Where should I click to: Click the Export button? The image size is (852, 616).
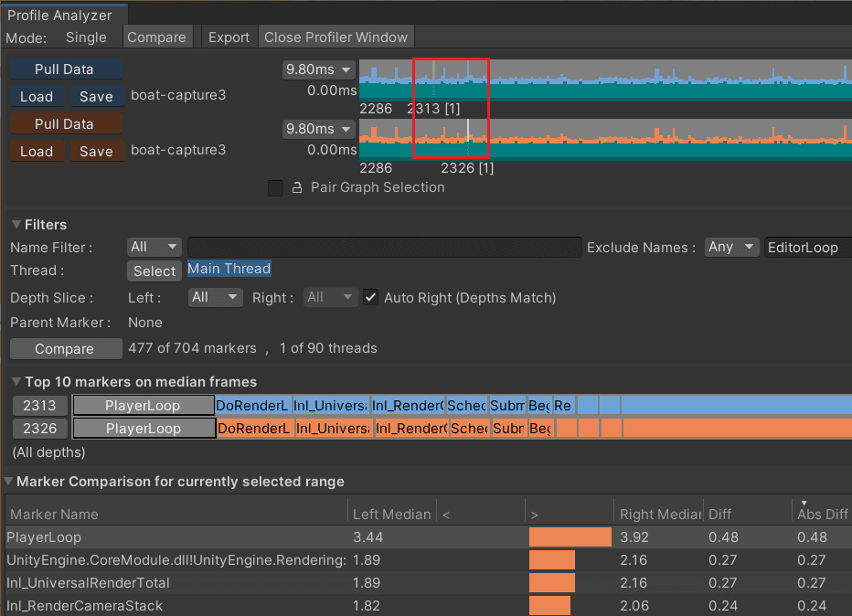229,37
